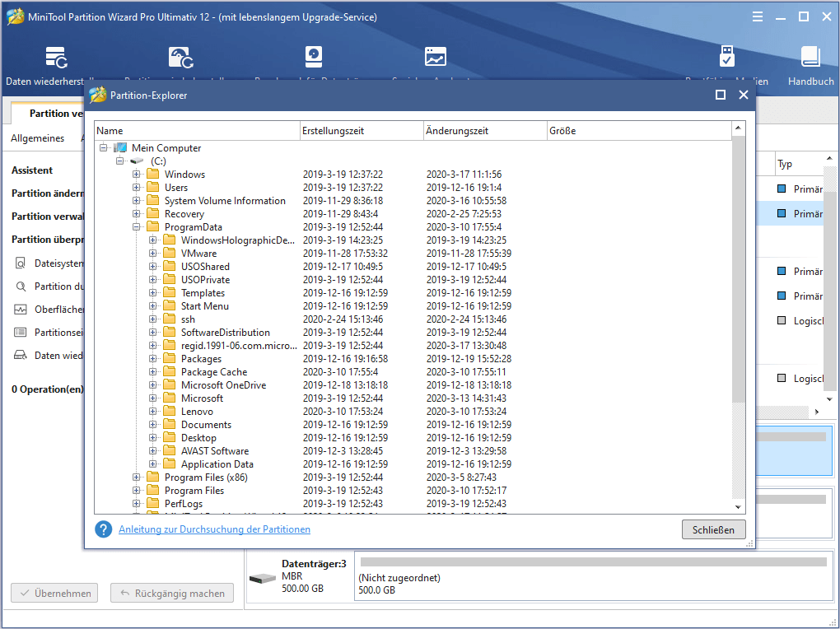Click the help question mark icon

click(103, 529)
